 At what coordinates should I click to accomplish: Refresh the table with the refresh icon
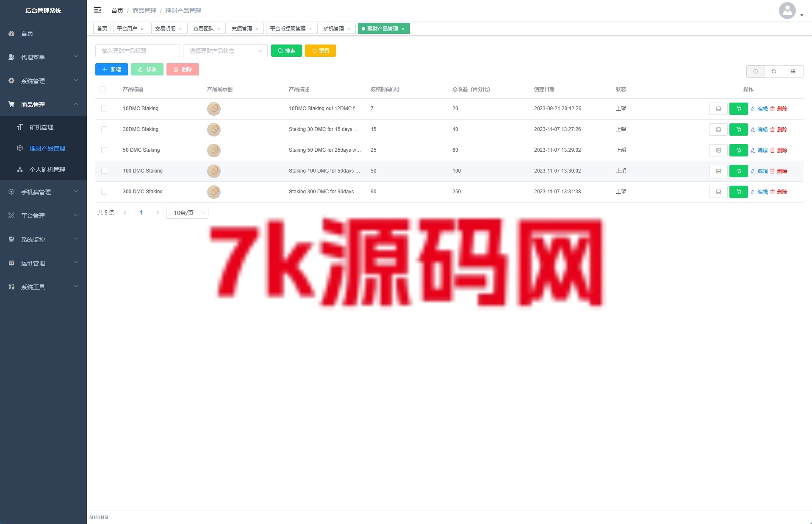click(x=774, y=71)
